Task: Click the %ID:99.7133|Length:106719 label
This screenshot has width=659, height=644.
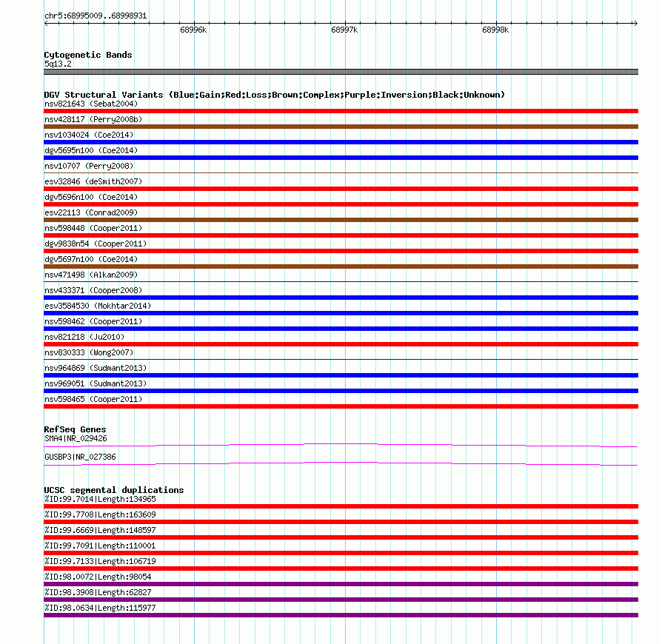Action: pos(100,561)
